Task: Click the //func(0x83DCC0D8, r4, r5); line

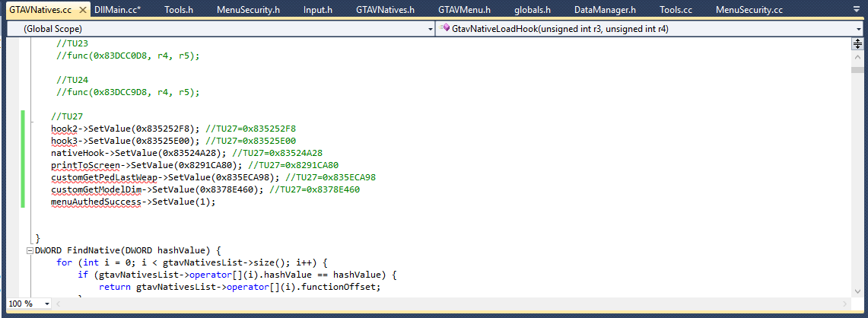Action: [x=127, y=56]
